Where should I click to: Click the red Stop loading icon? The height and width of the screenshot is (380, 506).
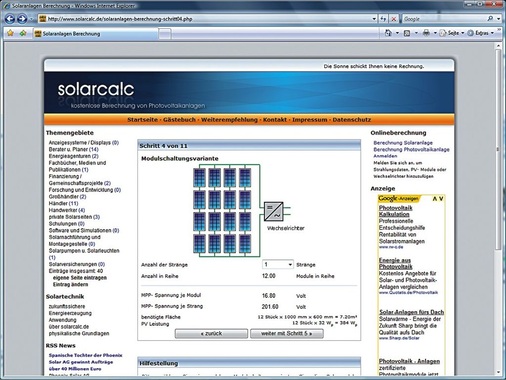393,19
